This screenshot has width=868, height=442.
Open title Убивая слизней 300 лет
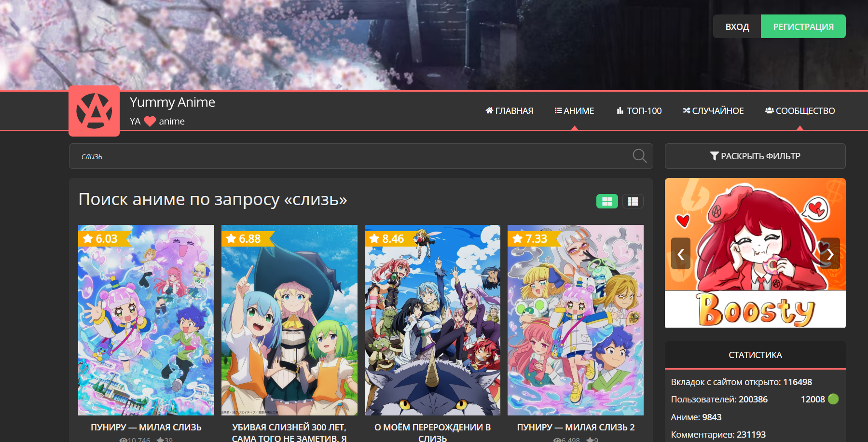[x=289, y=432]
